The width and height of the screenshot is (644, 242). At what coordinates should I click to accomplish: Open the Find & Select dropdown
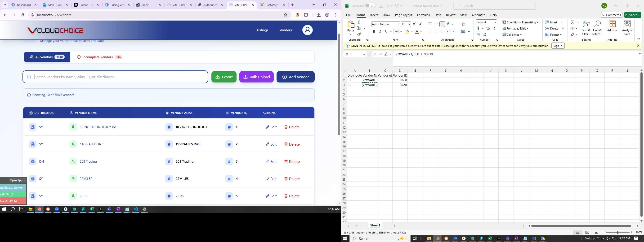click(597, 28)
